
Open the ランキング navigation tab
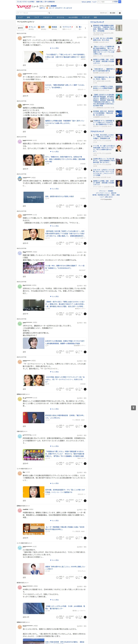86,17
